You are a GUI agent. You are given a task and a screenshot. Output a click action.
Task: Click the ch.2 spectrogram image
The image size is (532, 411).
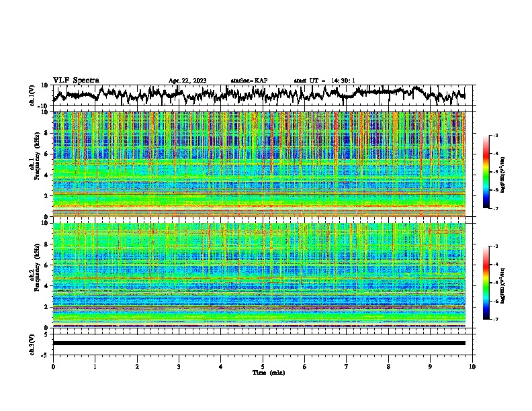259,275
